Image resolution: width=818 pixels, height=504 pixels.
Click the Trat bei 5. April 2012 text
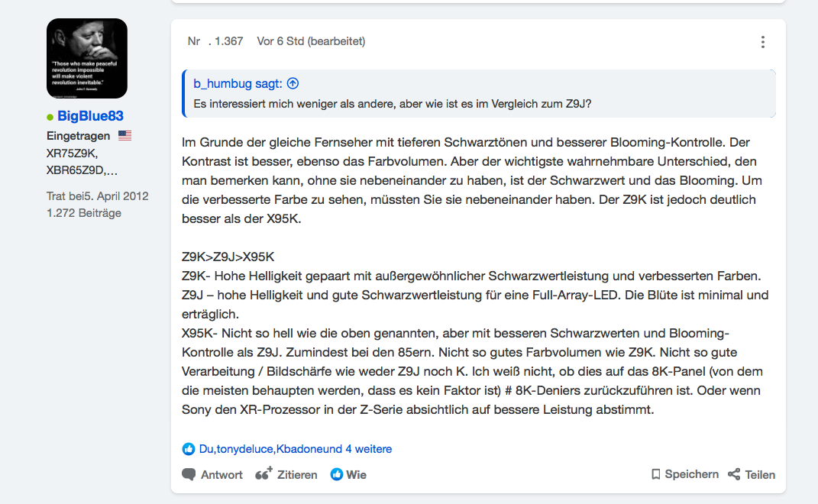click(x=98, y=196)
